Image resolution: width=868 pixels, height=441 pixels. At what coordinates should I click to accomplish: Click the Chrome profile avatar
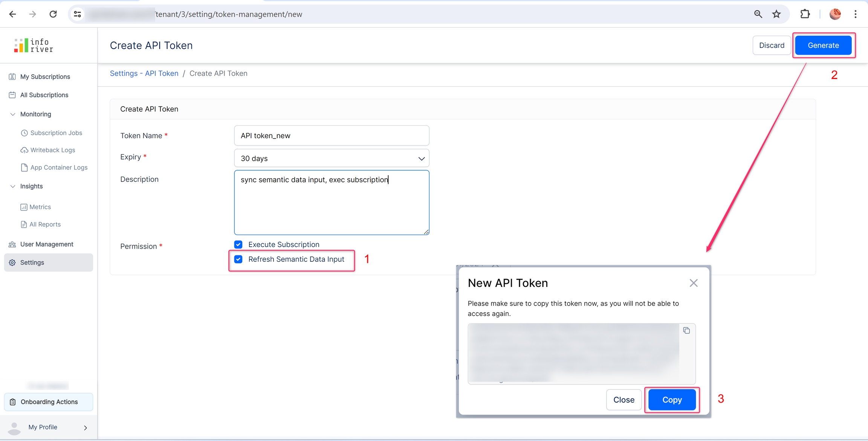point(835,14)
